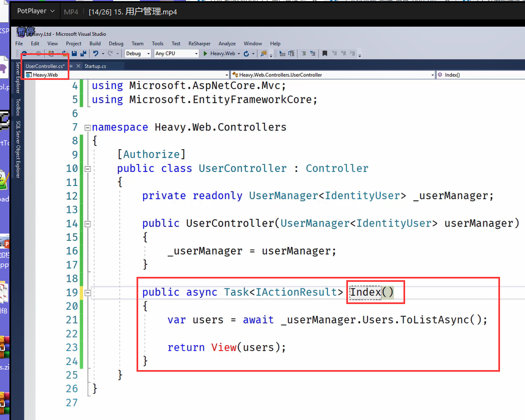This screenshot has height=420, width=525.
Task: Open the text editor toolbar overflow arrow
Action: point(360,55)
